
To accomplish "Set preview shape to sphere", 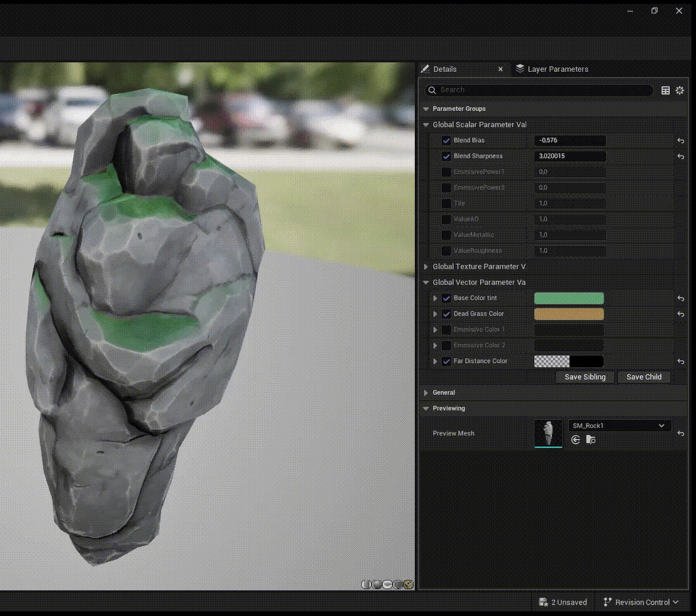I will 377,585.
